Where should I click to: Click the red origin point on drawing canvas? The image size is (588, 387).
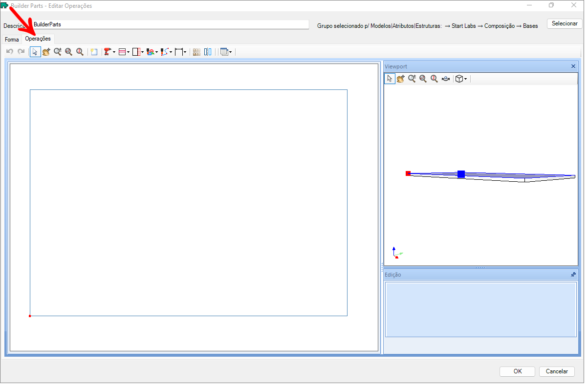pos(30,316)
